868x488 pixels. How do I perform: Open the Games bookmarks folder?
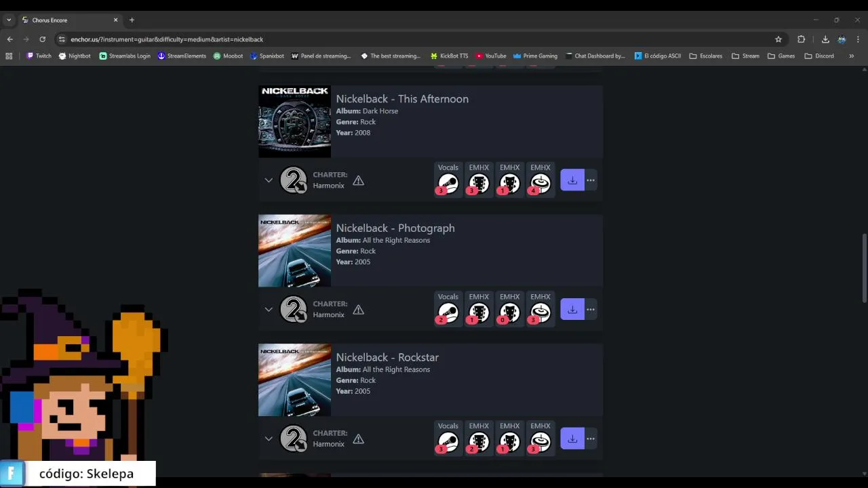(781, 56)
